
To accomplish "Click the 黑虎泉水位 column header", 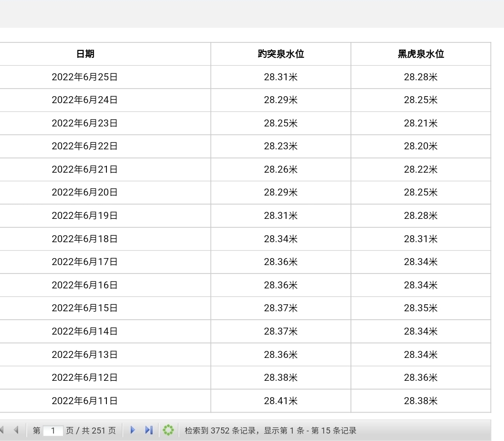I will (420, 54).
